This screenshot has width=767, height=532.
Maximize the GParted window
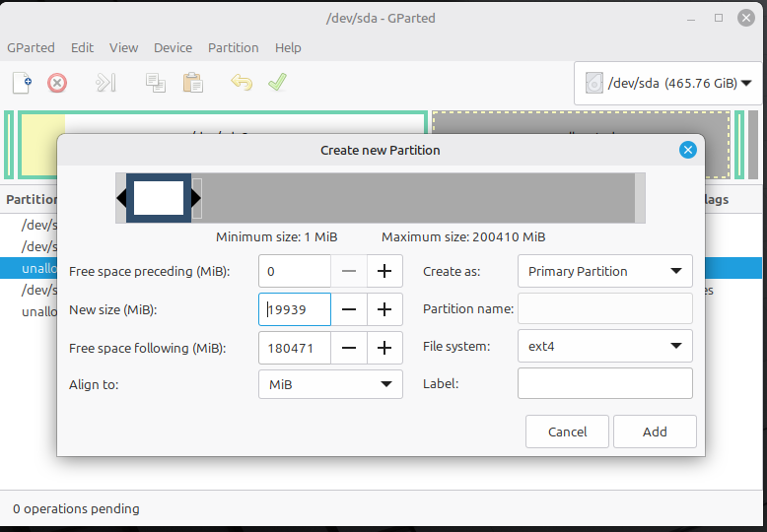(x=719, y=18)
